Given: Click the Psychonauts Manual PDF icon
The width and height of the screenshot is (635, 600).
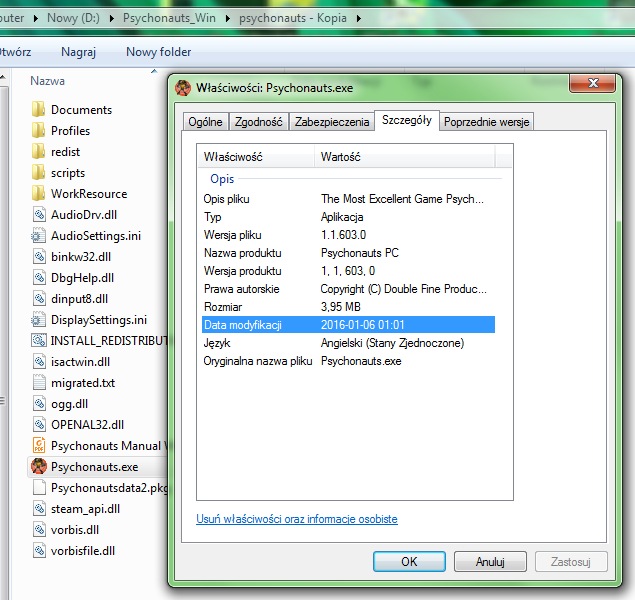Looking at the screenshot, I should [39, 446].
